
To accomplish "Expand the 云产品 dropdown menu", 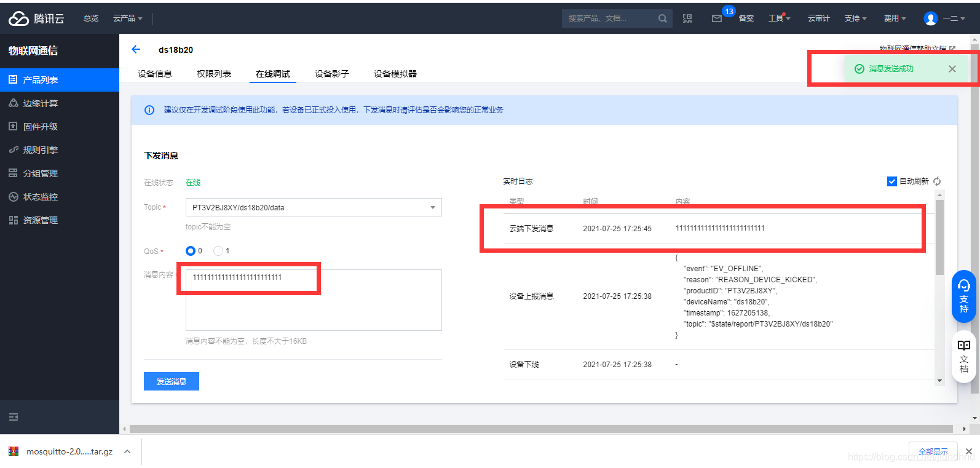I will [x=128, y=18].
